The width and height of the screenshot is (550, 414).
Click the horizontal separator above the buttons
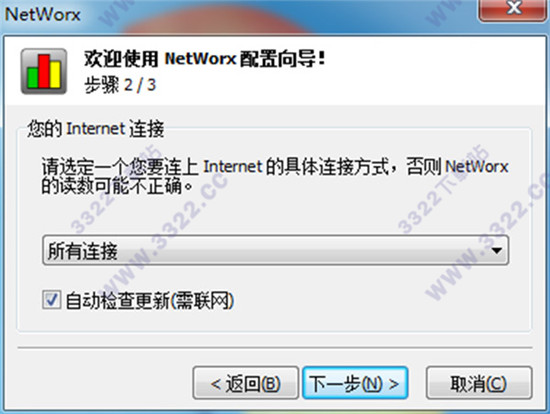(275, 348)
